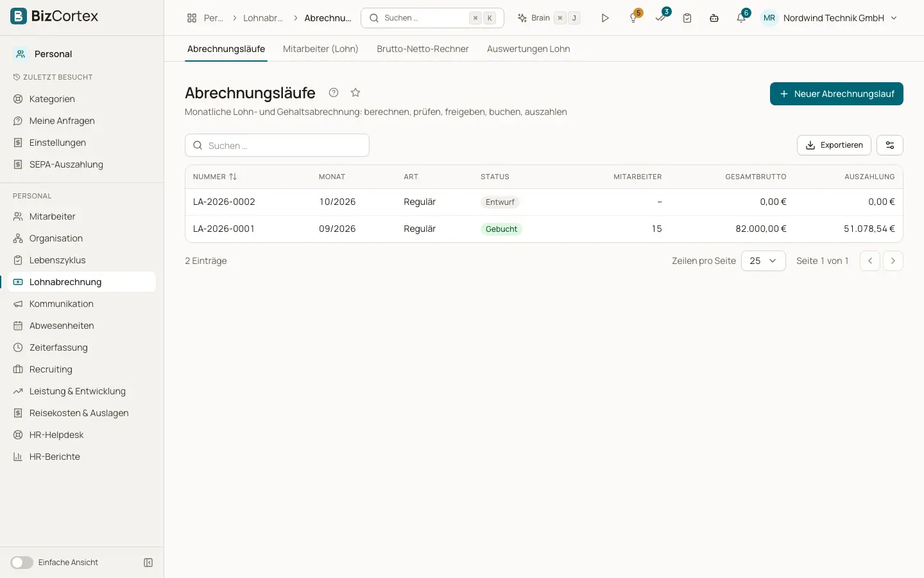
Task: Go to next page arrow
Action: point(893,261)
